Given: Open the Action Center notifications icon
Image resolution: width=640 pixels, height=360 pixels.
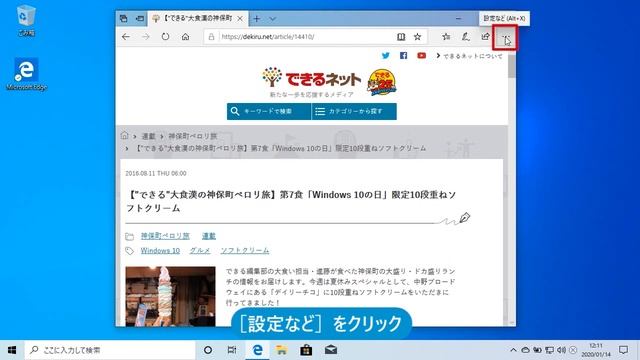Looking at the screenshot, I should 623,350.
